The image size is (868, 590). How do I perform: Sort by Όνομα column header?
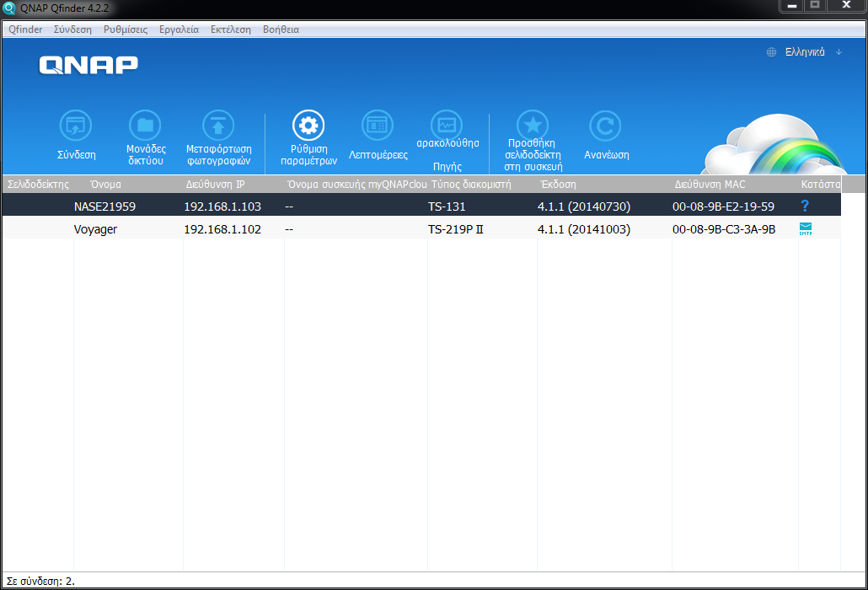[106, 184]
